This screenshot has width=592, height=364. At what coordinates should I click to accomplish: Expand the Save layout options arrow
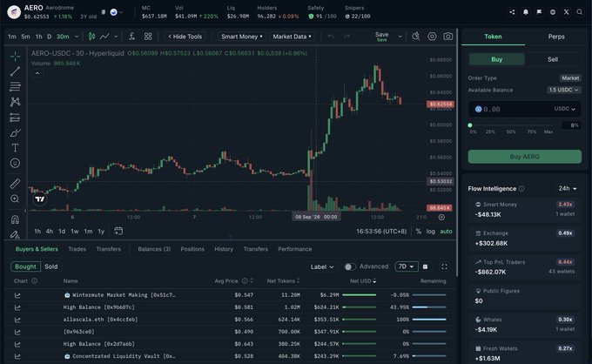pos(400,37)
